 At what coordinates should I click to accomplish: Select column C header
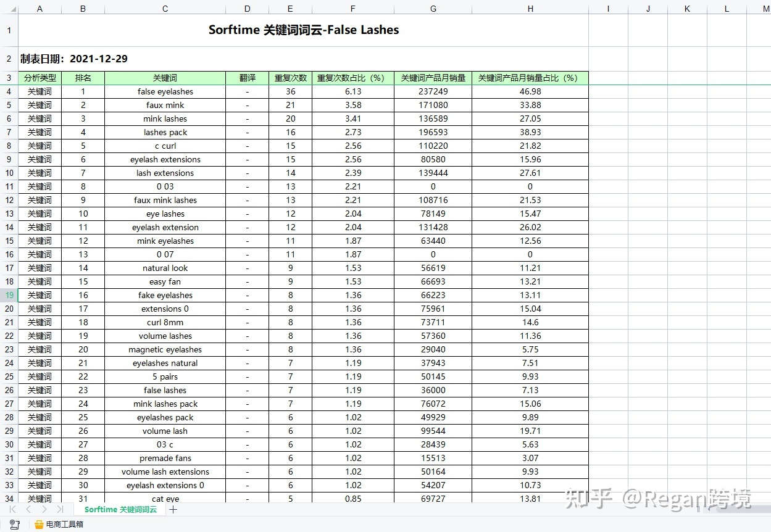tap(164, 8)
